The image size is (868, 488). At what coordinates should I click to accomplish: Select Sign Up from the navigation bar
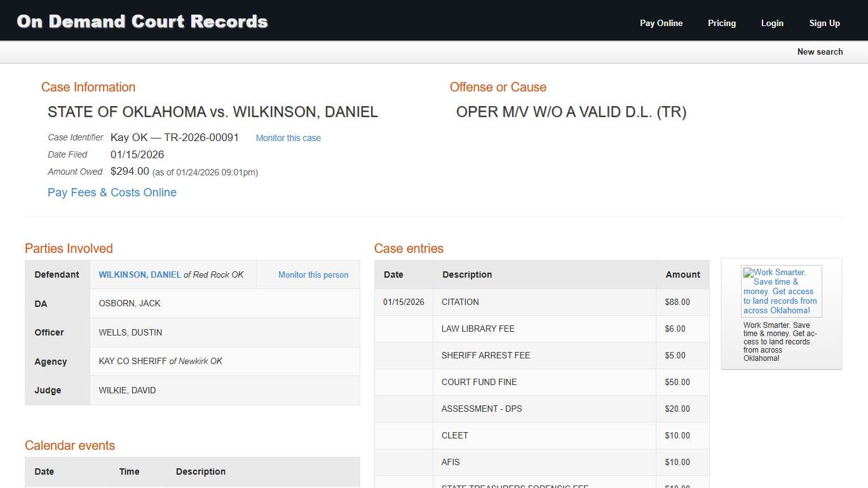click(824, 23)
